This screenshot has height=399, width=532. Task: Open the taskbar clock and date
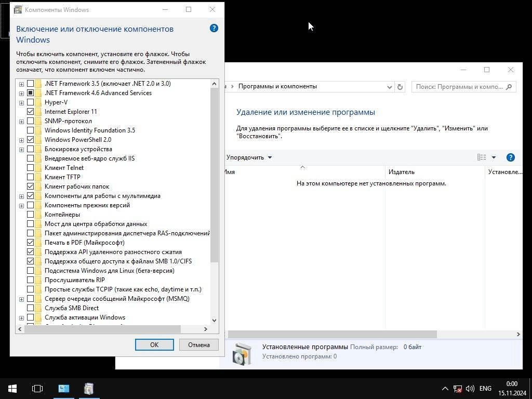point(512,389)
